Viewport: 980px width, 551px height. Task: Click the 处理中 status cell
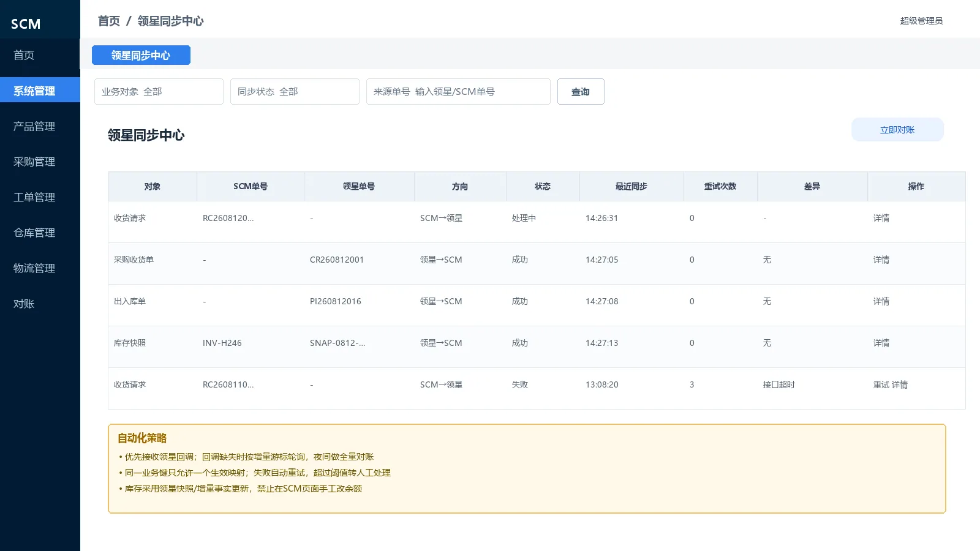coord(524,218)
